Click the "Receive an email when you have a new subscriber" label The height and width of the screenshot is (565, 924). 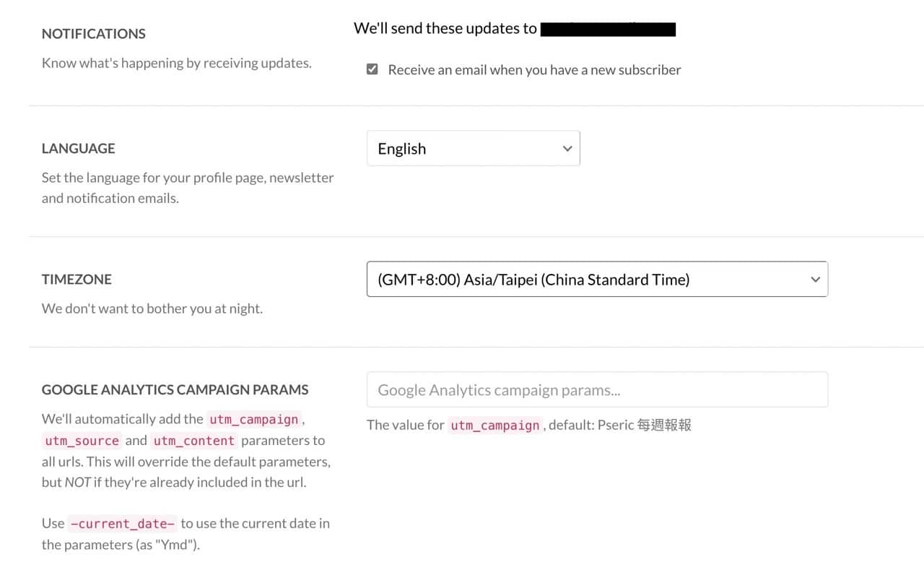coord(534,70)
